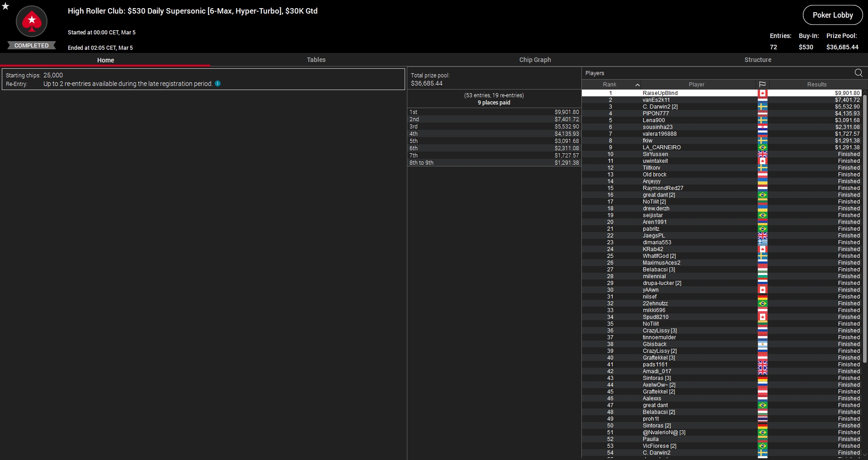Click the flag next to pads1161
This screenshot has height=460, width=868.
(763, 365)
